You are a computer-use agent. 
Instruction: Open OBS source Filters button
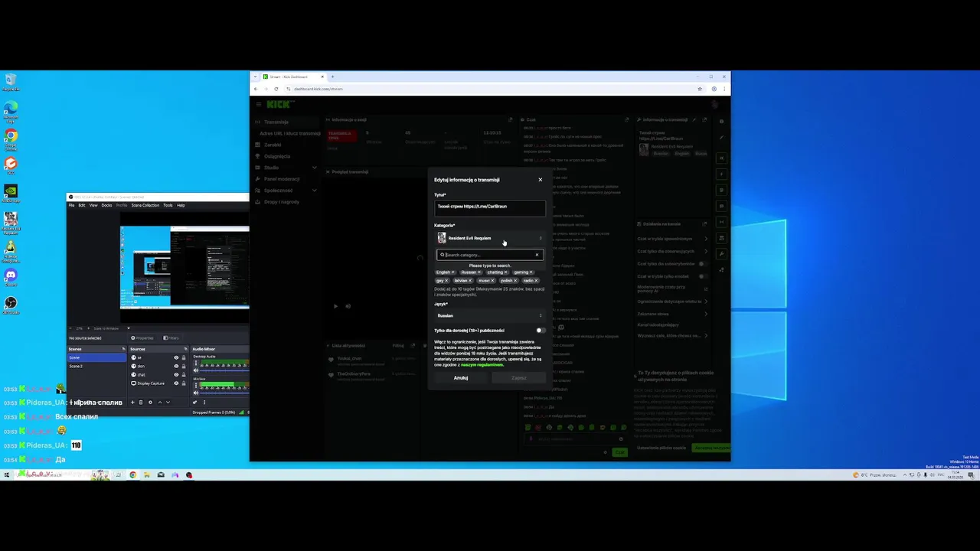coord(171,337)
